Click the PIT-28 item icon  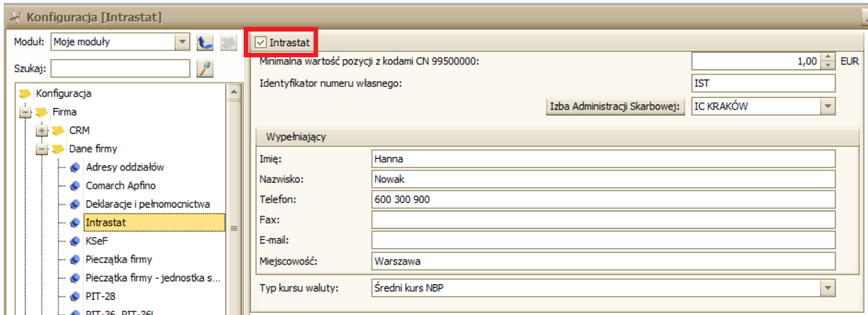pos(75,296)
